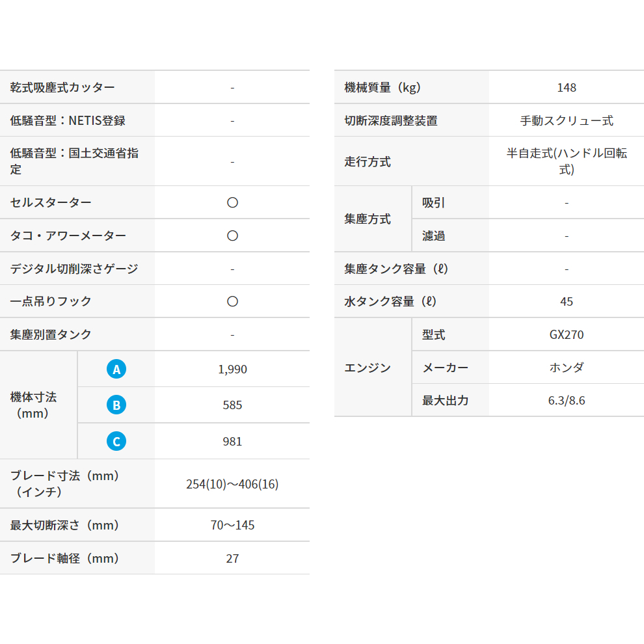Click the value 半自走式(ハンドル回転式)
The width and height of the screenshot is (644, 644).
pyautogui.click(x=567, y=161)
